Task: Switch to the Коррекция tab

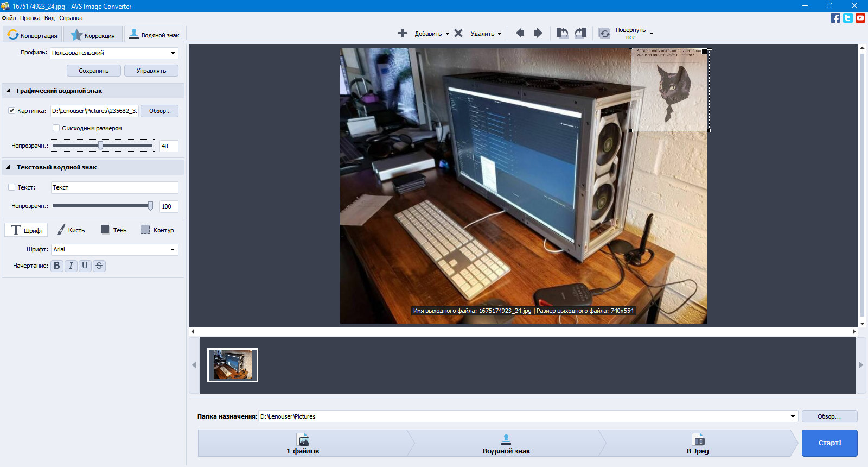Action: coord(93,35)
